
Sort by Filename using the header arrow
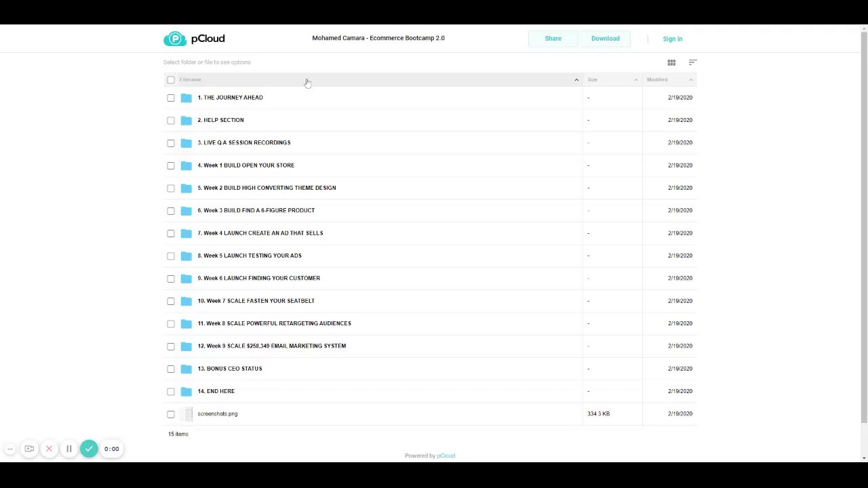click(576, 80)
